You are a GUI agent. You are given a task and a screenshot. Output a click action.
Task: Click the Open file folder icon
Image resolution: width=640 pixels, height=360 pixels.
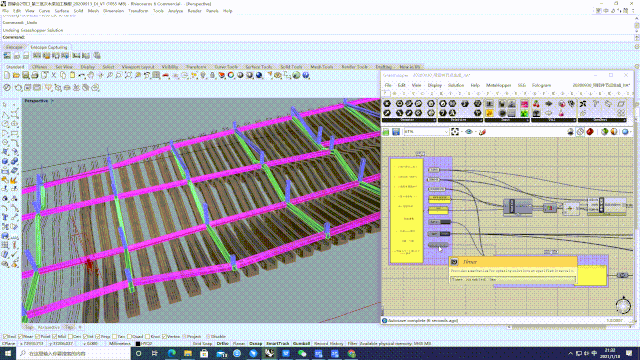pyautogui.click(x=16, y=76)
